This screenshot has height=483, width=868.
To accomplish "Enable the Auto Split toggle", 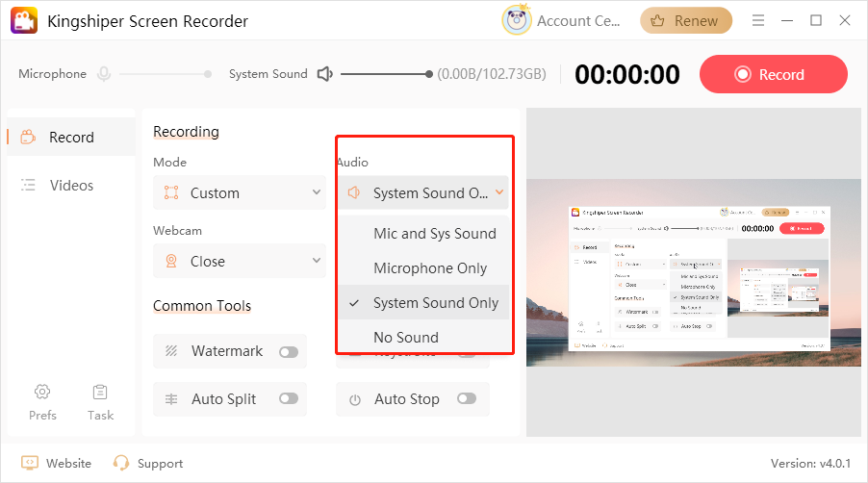I will click(289, 399).
